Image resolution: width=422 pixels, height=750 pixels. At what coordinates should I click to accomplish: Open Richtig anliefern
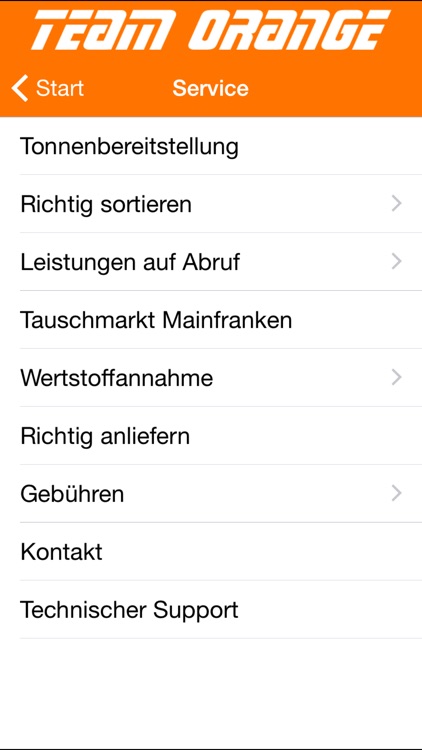(x=211, y=436)
